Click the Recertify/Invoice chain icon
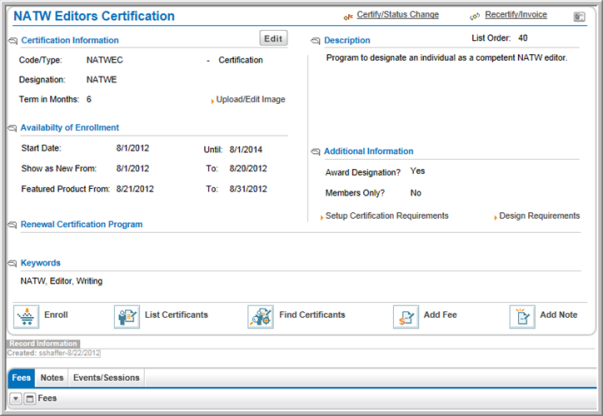The width and height of the screenshot is (603, 416). tap(475, 17)
